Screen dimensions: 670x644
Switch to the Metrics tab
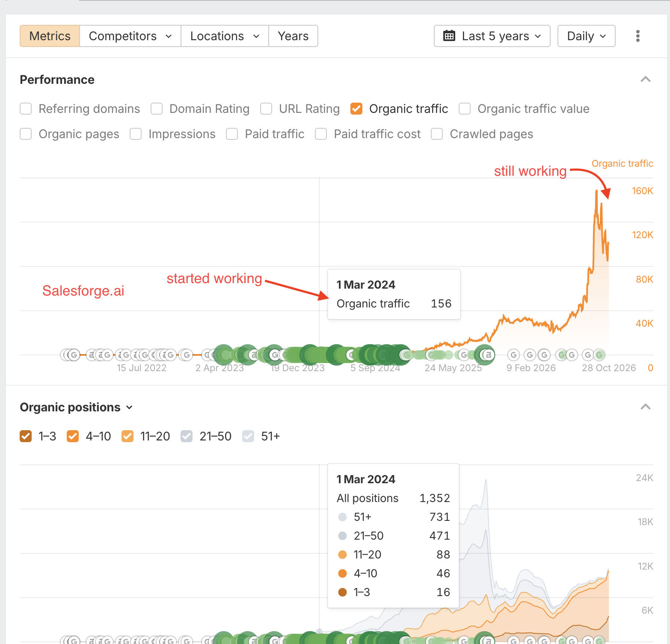pos(50,36)
